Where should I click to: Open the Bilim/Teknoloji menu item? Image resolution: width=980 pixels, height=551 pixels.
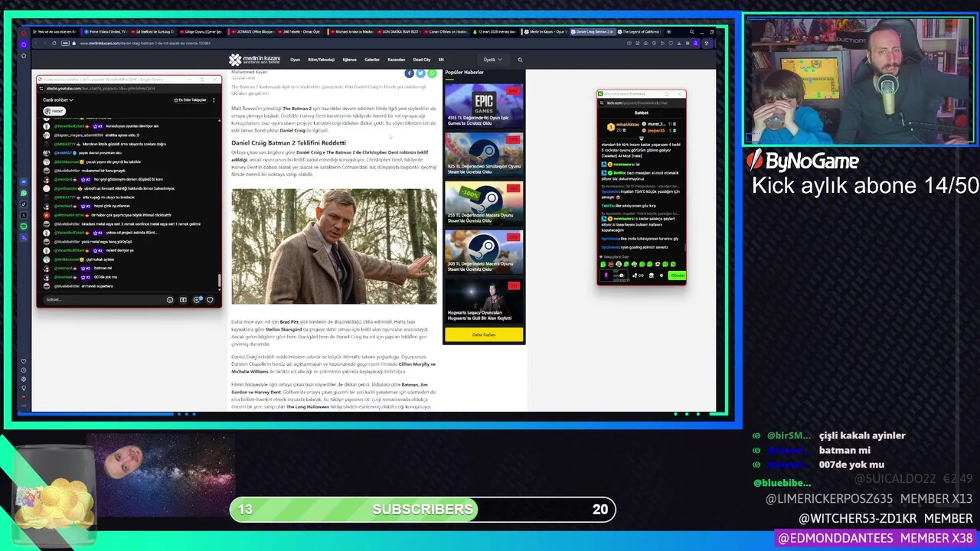(x=321, y=60)
